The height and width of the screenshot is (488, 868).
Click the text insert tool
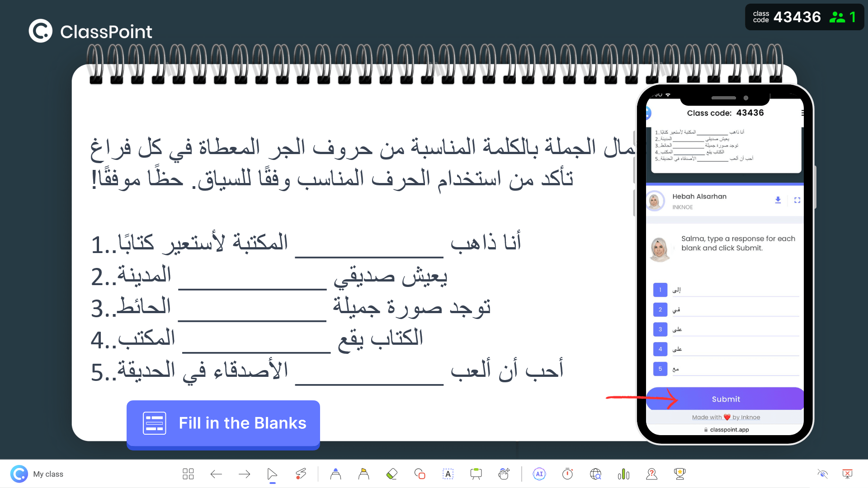coord(448,474)
